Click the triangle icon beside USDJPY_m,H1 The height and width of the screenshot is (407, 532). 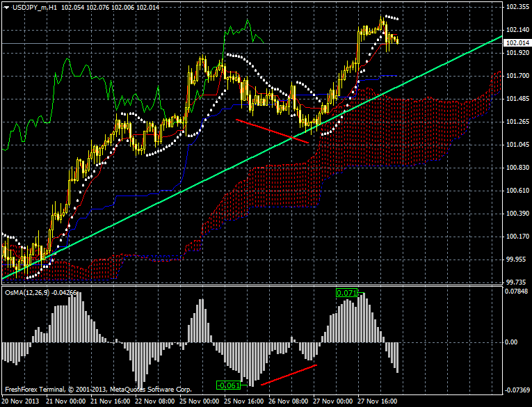point(6,6)
